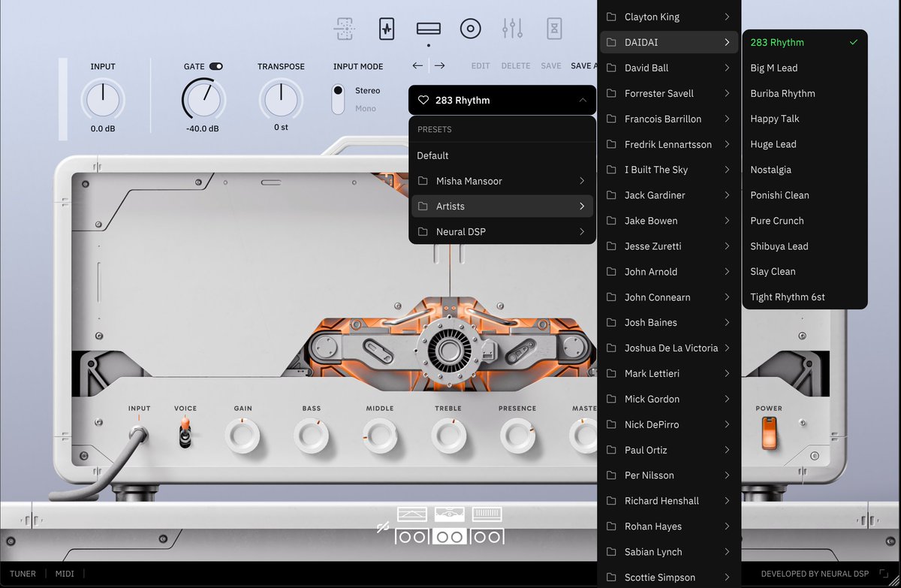Click the amp GAIN knob

click(243, 435)
